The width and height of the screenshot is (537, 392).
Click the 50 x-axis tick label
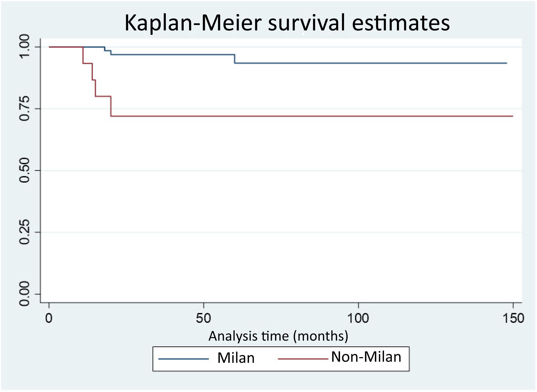coord(203,318)
